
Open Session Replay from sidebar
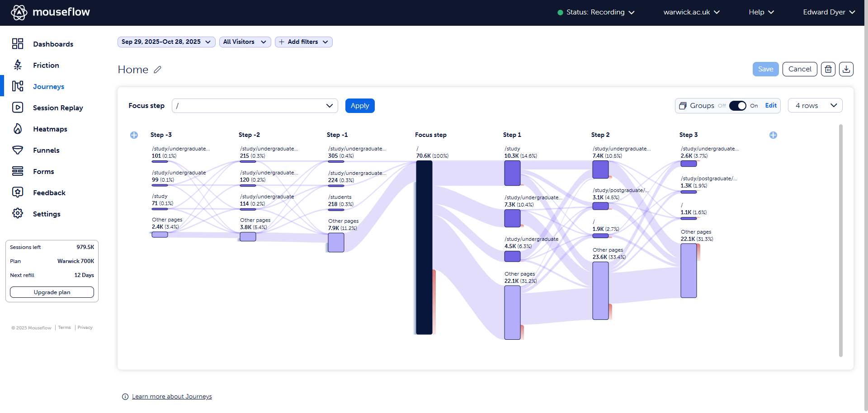click(57, 108)
